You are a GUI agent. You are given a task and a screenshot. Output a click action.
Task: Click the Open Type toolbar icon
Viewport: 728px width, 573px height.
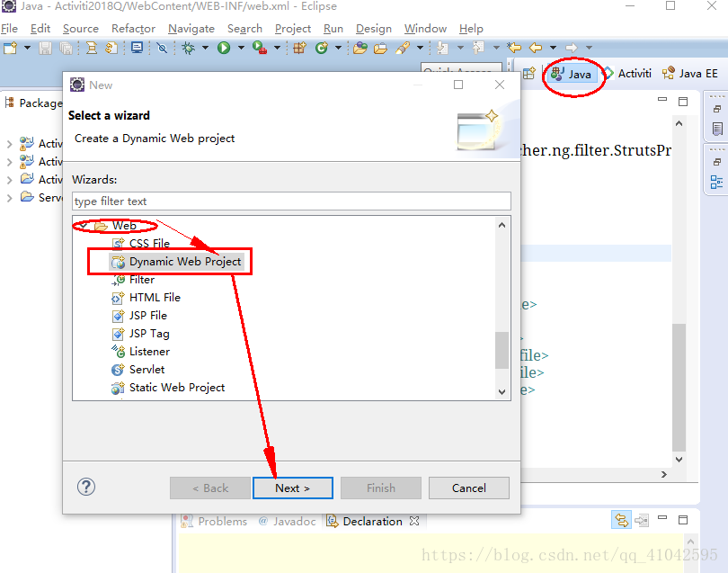coord(360,48)
